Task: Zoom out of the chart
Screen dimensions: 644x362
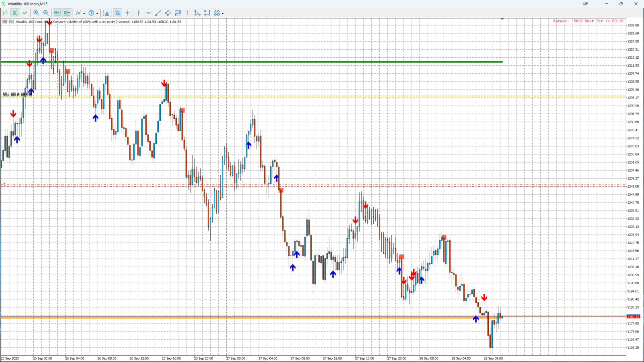Action: click(46, 13)
